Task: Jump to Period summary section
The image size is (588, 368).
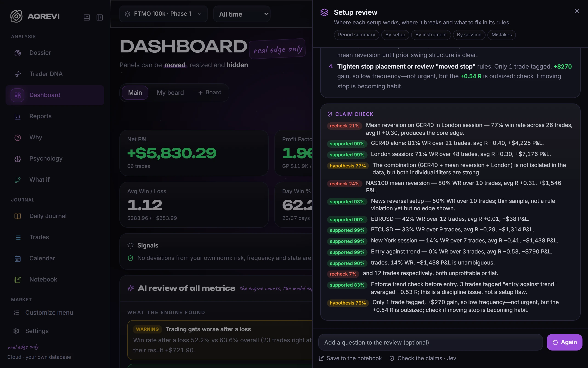Action: pos(356,35)
